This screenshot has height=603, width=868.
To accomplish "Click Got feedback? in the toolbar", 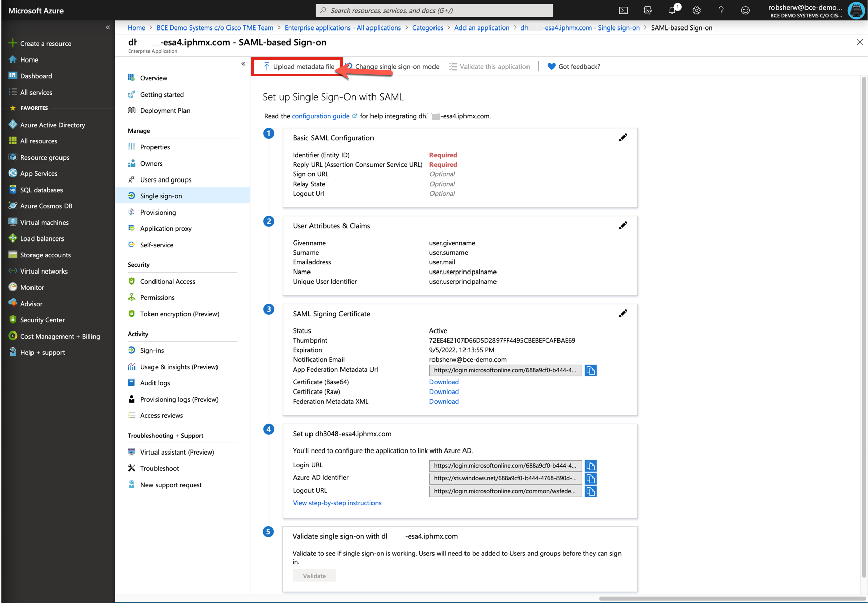I will 574,67.
